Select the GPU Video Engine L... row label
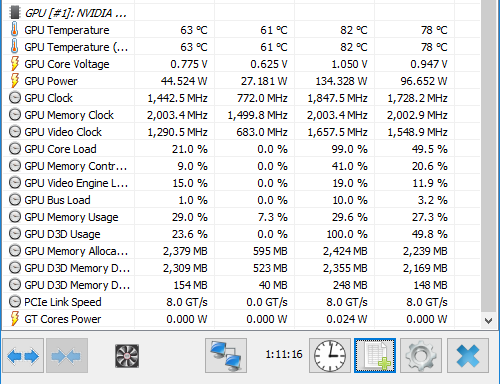 coord(76,183)
